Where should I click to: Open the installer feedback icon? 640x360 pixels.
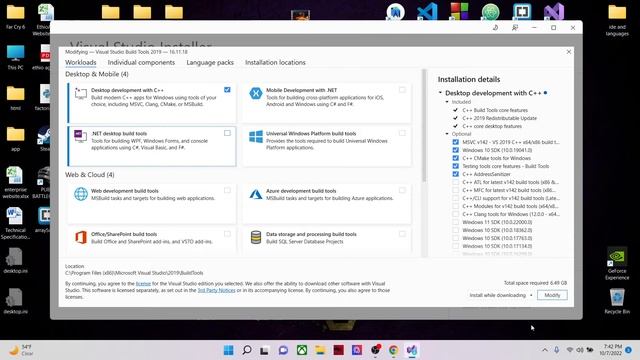[515, 27]
